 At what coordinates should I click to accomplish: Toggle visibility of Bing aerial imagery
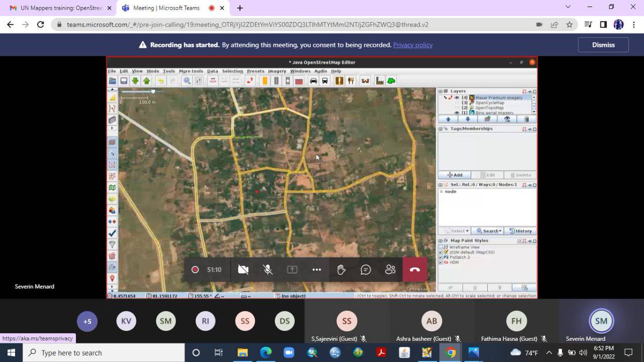pyautogui.click(x=457, y=113)
